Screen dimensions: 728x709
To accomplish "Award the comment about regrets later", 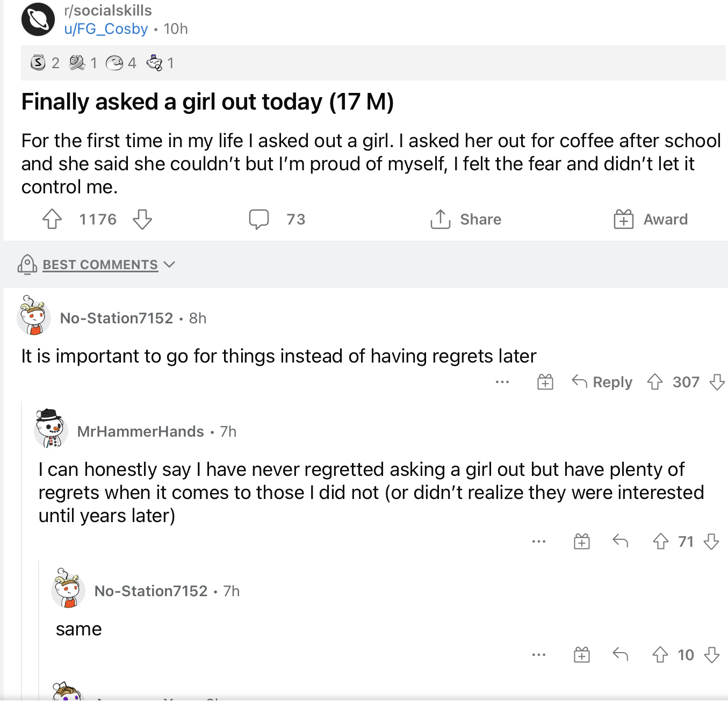I will pyautogui.click(x=545, y=382).
